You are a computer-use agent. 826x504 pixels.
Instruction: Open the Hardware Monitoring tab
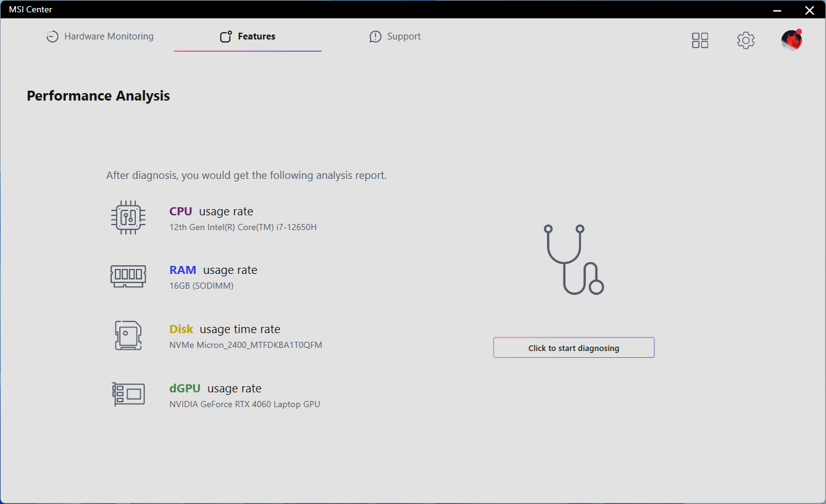(x=100, y=36)
